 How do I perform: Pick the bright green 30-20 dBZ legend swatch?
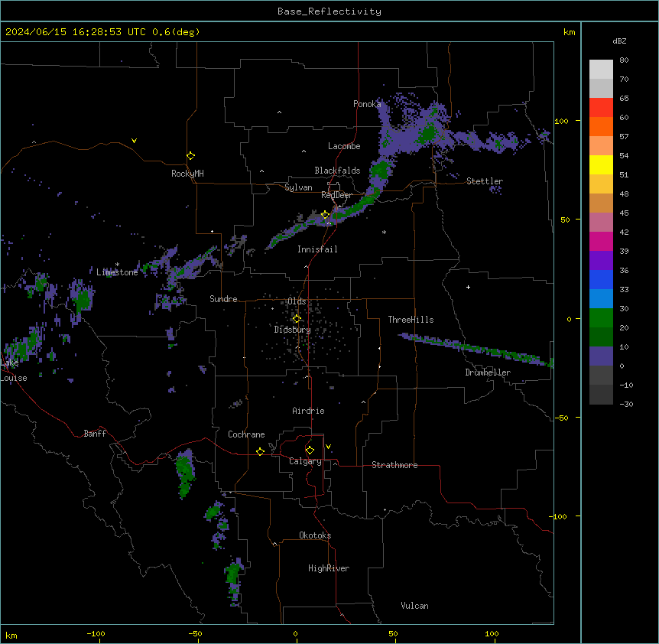[601, 318]
